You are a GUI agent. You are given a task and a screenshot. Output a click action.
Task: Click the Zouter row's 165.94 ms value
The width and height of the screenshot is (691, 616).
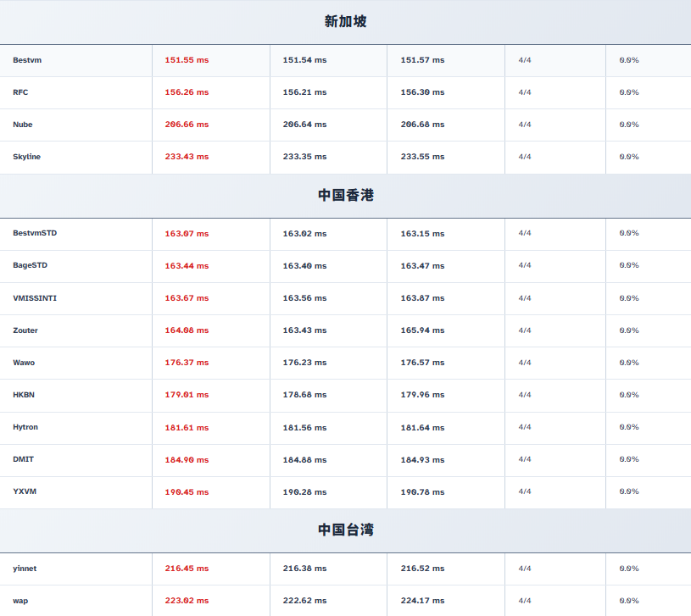click(422, 330)
